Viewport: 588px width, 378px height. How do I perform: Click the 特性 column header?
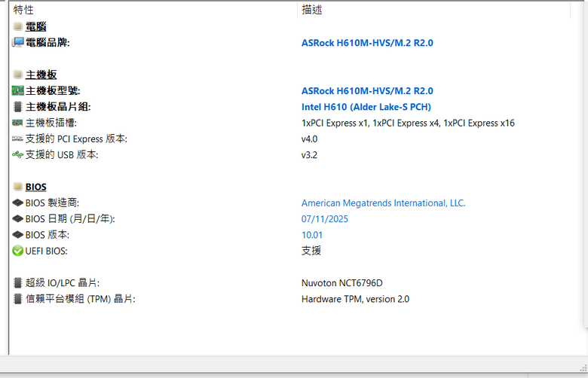[153, 10]
